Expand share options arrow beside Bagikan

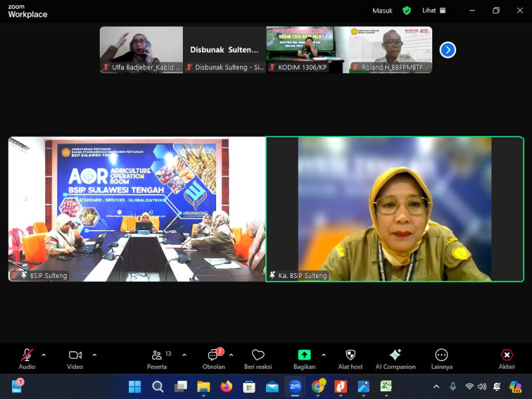pos(324,355)
